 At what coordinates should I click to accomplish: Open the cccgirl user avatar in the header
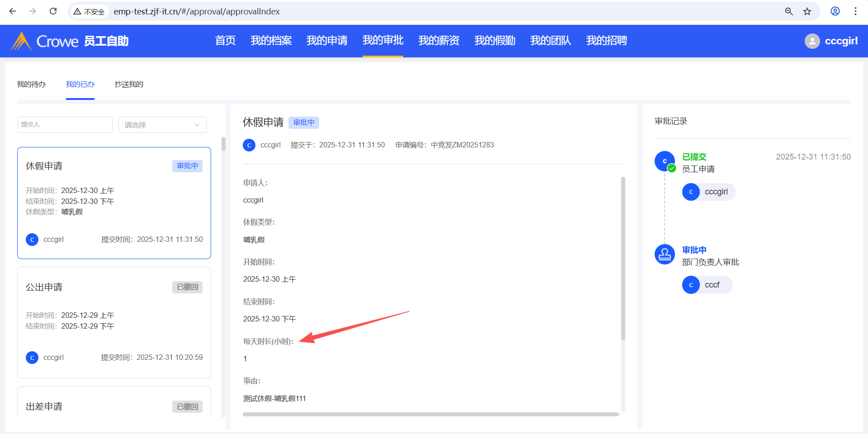(x=812, y=41)
